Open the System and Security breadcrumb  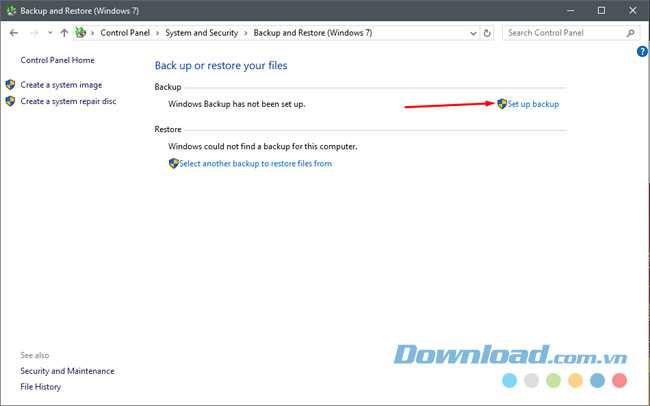(x=201, y=33)
